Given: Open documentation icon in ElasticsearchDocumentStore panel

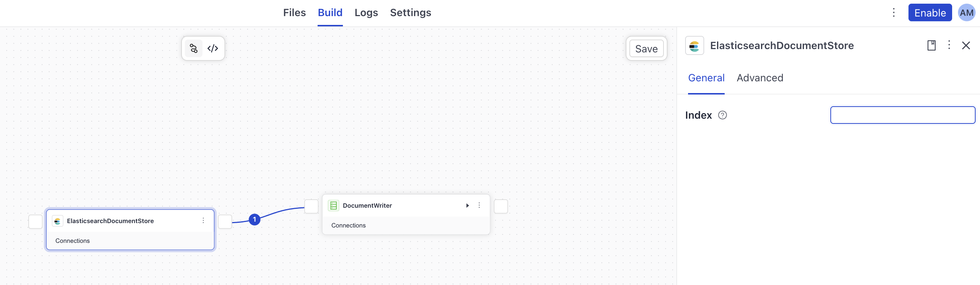Looking at the screenshot, I should [x=931, y=45].
